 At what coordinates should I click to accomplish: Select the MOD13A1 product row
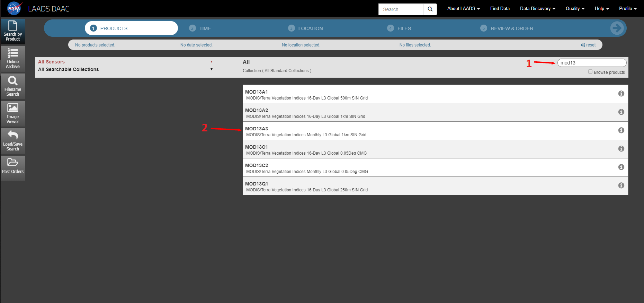(436, 94)
